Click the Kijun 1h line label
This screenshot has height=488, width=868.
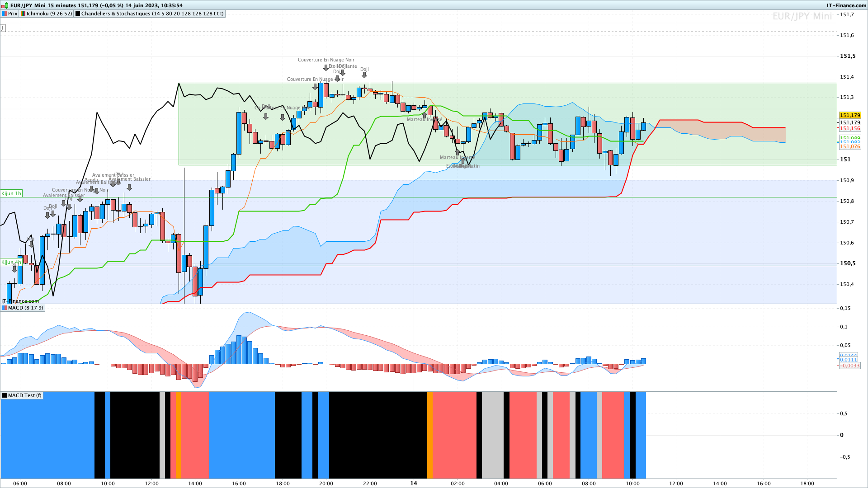(x=11, y=193)
